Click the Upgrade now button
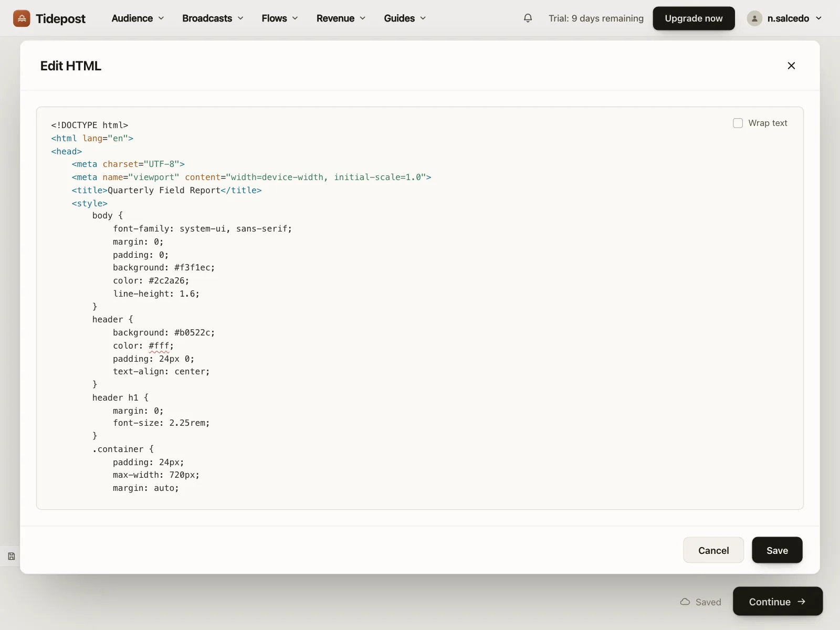The width and height of the screenshot is (840, 630). pyautogui.click(x=694, y=18)
